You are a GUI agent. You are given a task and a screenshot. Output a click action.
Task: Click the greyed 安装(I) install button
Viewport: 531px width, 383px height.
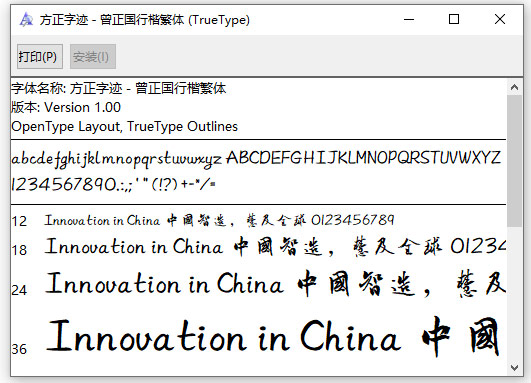(x=93, y=57)
